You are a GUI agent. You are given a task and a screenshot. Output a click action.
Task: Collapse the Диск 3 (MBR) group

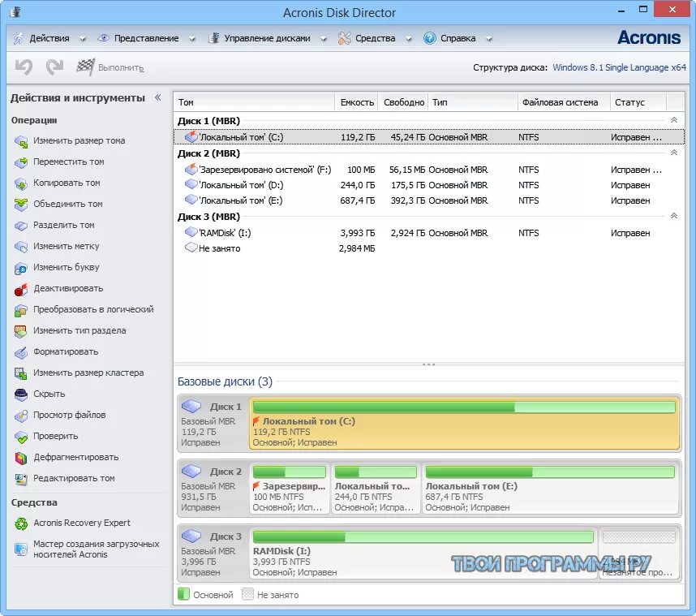[x=674, y=216]
